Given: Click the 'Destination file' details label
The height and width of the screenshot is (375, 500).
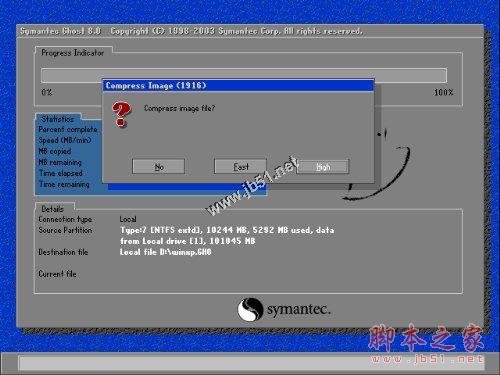Looking at the screenshot, I should (63, 252).
